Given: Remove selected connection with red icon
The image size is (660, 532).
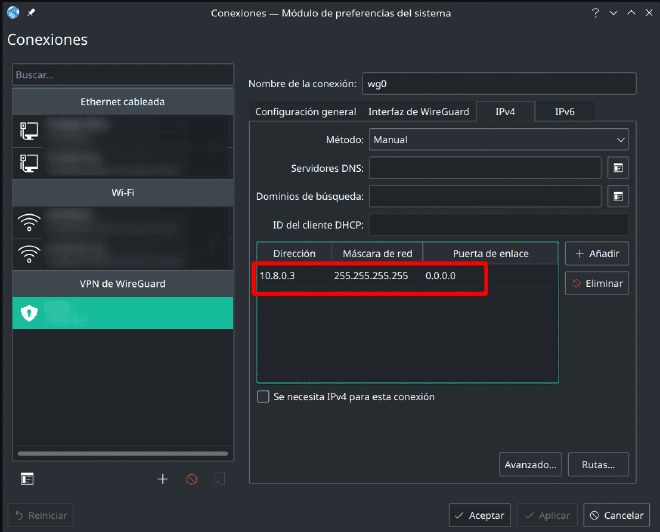Looking at the screenshot, I should click(x=192, y=479).
